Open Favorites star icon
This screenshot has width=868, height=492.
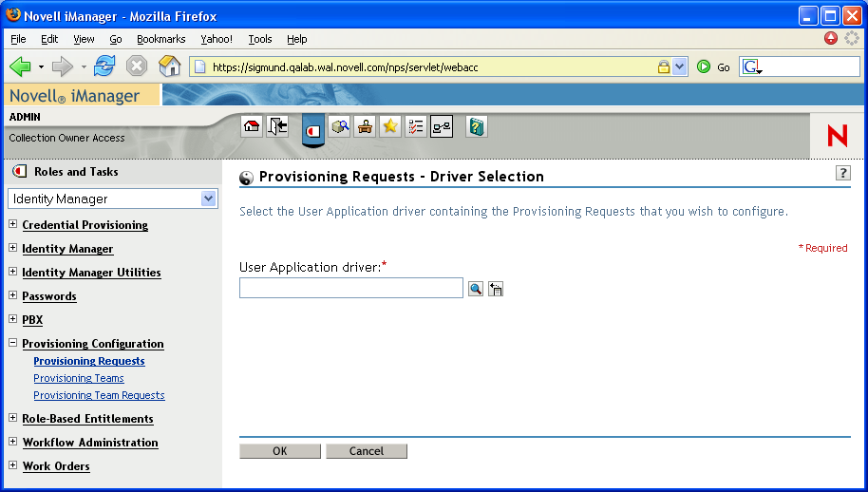pyautogui.click(x=390, y=126)
